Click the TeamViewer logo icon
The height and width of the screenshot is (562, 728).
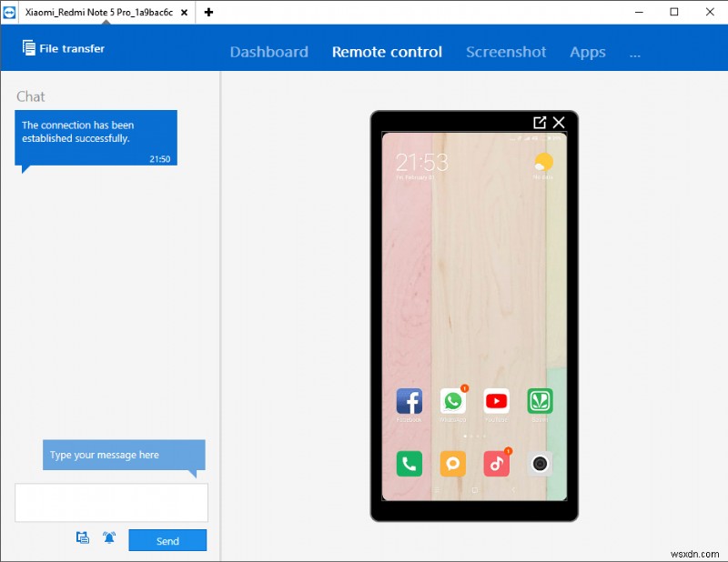(x=9, y=13)
